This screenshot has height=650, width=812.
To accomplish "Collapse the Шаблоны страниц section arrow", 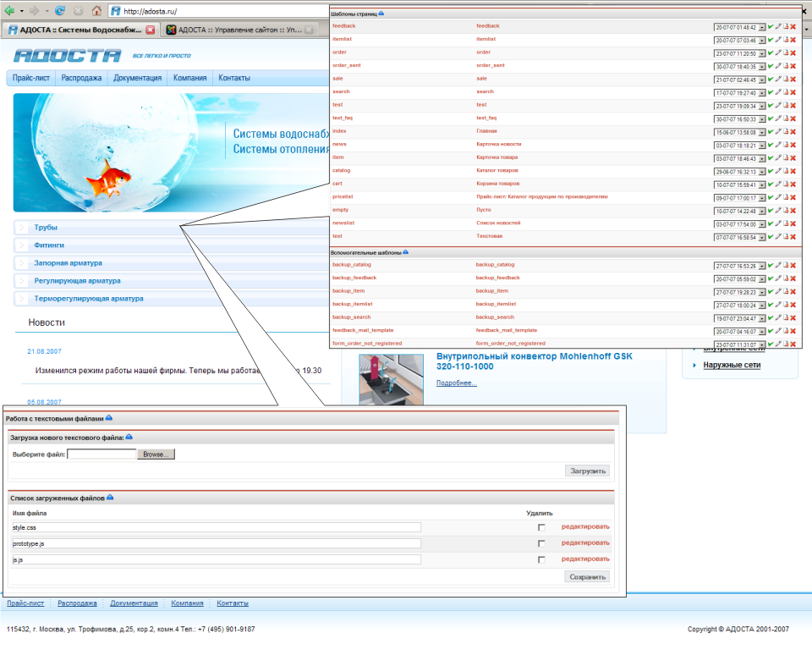I will [381, 14].
